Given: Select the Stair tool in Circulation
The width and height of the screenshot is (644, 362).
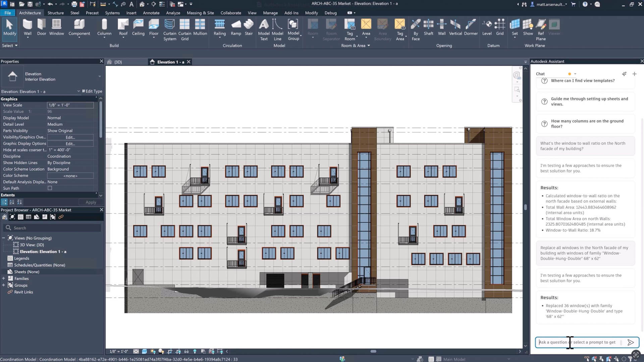Looking at the screenshot, I should coord(249,26).
